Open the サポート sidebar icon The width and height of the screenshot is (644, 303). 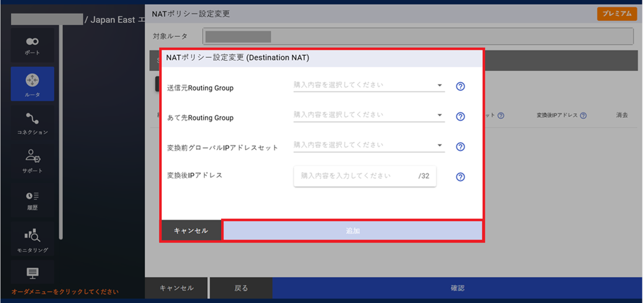[32, 161]
